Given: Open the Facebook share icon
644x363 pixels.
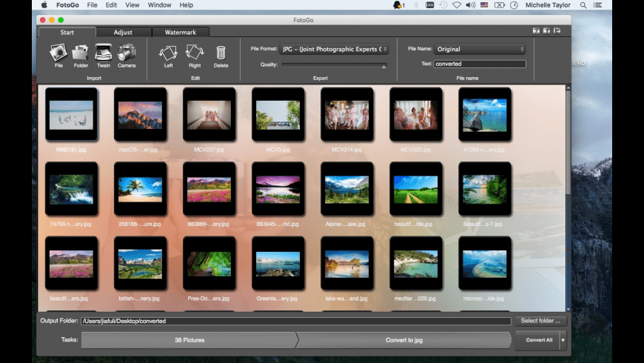Looking at the screenshot, I should coord(546,31).
